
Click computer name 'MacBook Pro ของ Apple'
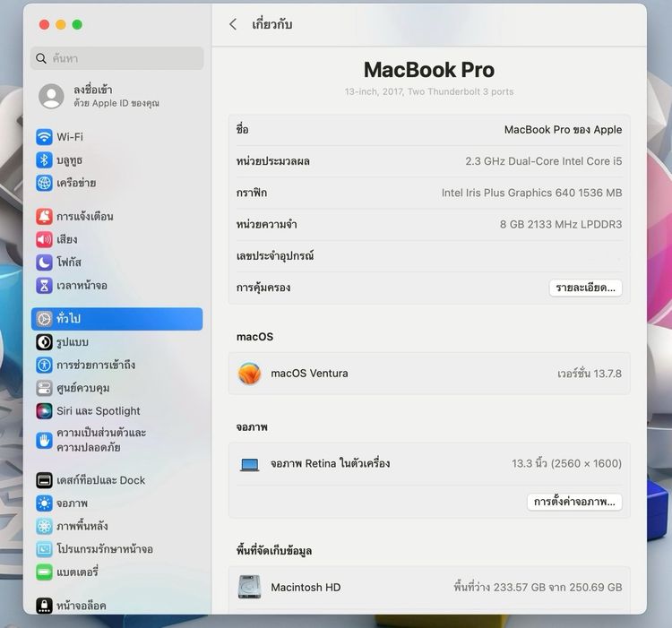point(563,129)
